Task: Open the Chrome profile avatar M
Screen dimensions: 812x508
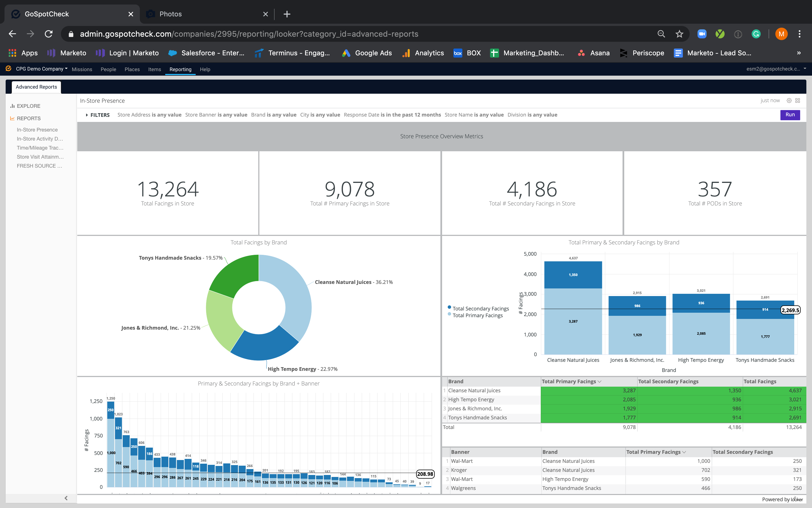Action: tap(782, 34)
